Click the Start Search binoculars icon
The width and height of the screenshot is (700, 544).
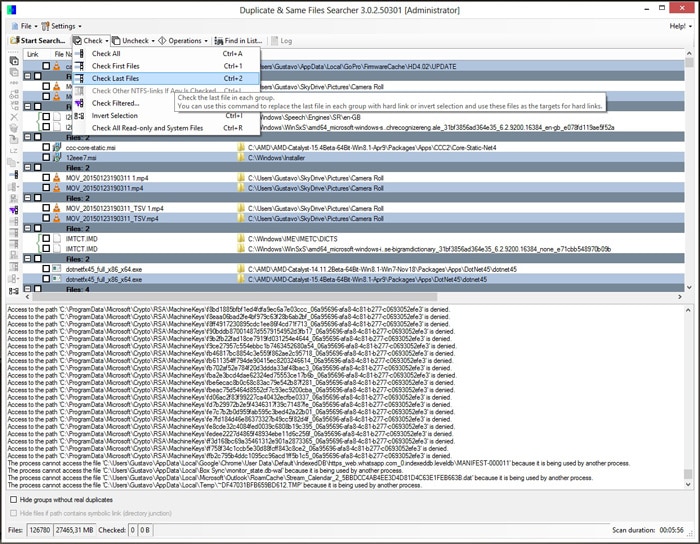14,41
